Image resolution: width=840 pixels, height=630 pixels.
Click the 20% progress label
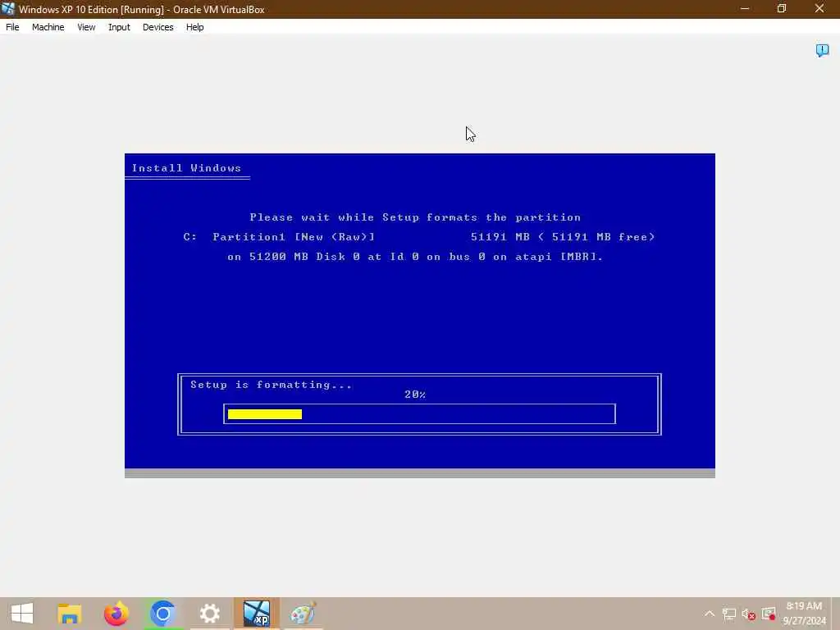tap(415, 395)
